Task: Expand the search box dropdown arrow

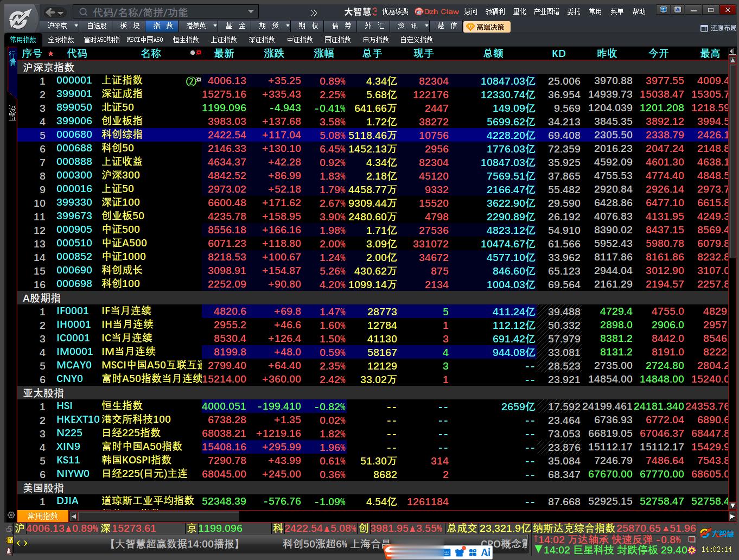Action: [251, 11]
